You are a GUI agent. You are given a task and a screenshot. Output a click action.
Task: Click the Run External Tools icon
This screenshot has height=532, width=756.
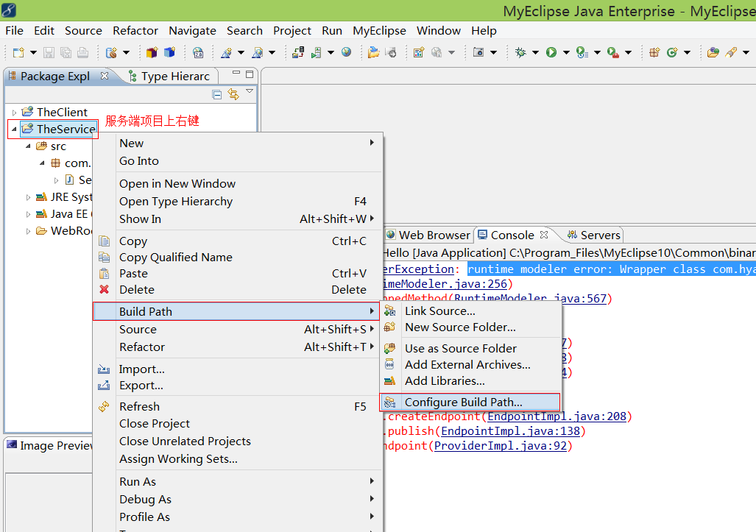(x=612, y=52)
